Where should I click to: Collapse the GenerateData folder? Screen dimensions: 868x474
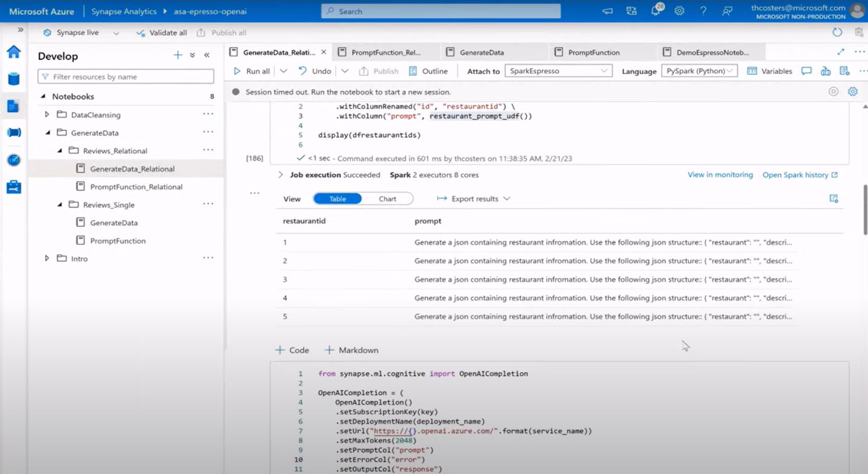coord(47,133)
